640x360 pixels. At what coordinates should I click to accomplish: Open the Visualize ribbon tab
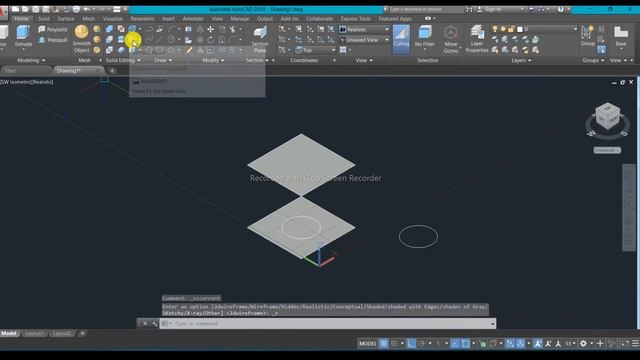point(113,19)
